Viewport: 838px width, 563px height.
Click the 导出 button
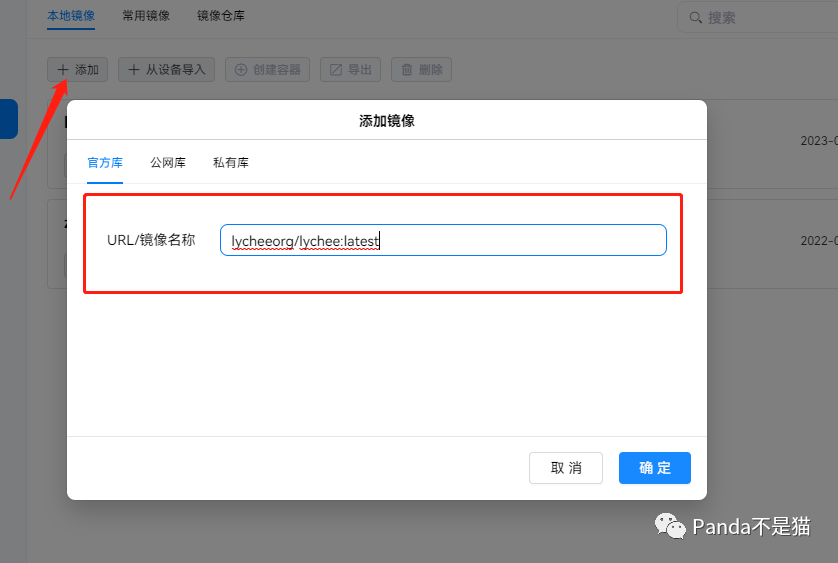[x=350, y=70]
